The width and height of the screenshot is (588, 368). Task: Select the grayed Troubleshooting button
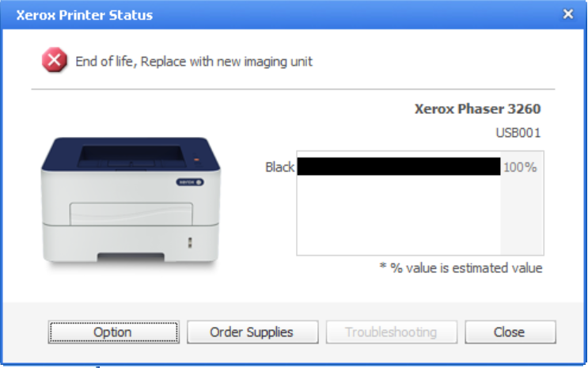pos(392,332)
